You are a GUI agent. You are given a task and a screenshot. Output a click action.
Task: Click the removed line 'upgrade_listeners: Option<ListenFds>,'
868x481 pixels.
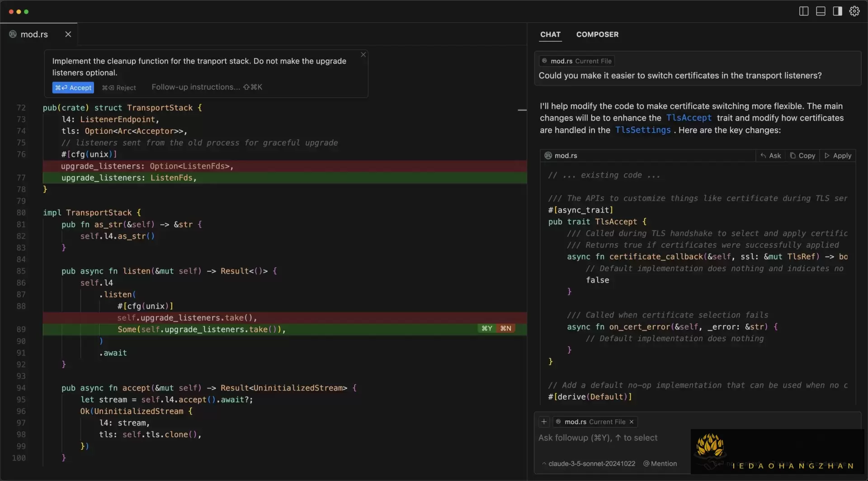[x=285, y=166]
